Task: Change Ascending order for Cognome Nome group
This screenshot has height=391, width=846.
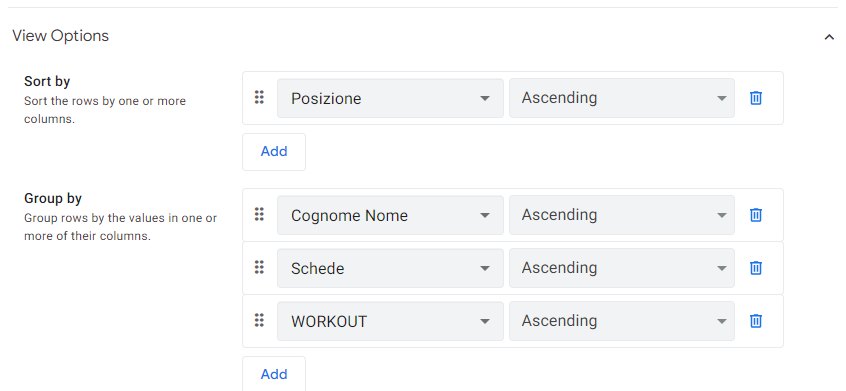Action: click(x=622, y=215)
